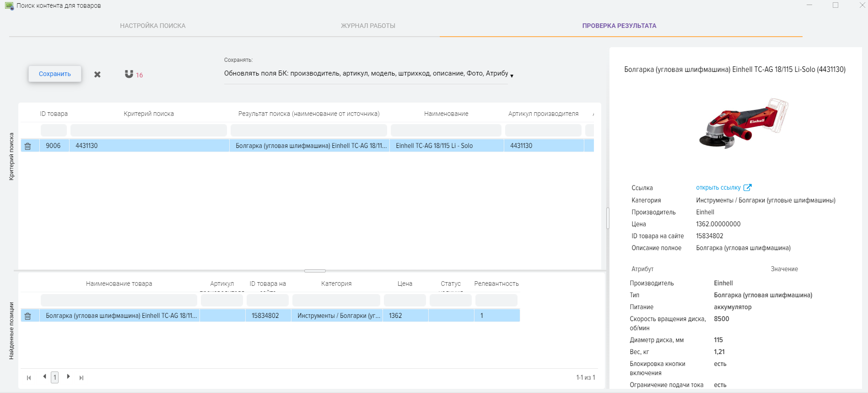Select found item price cell 1362
868x393 pixels.
(405, 316)
